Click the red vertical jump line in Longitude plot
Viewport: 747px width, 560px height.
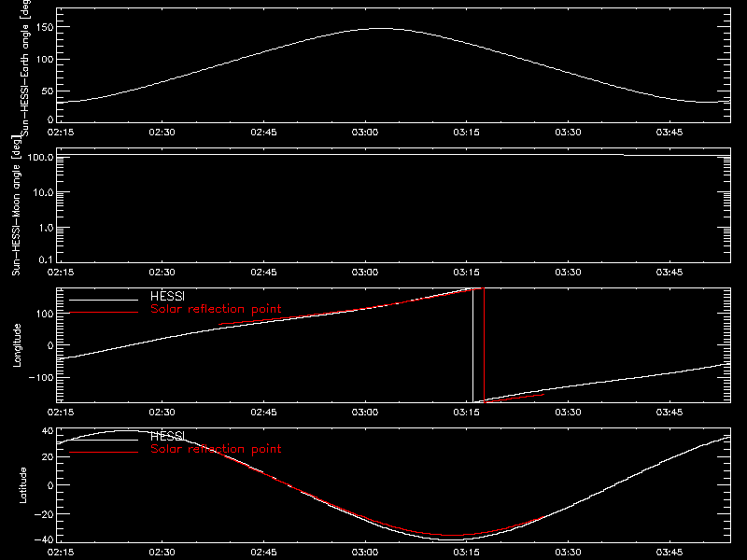coord(484,345)
